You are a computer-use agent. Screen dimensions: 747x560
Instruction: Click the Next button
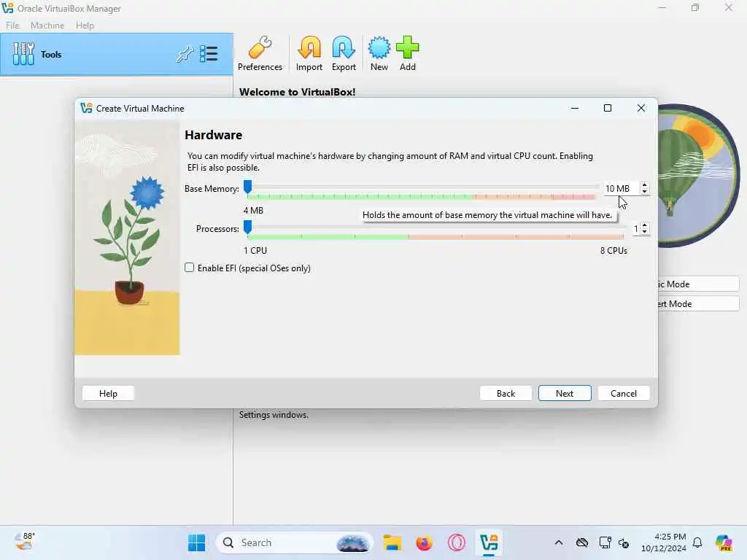tap(565, 393)
